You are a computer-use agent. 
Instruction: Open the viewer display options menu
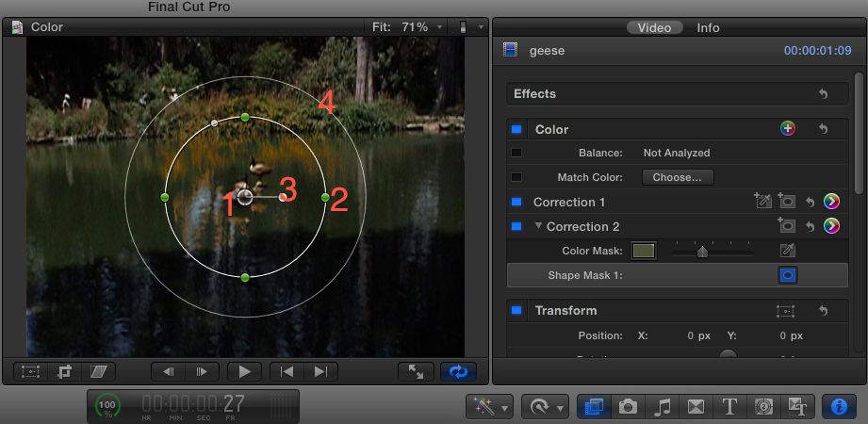tap(471, 27)
